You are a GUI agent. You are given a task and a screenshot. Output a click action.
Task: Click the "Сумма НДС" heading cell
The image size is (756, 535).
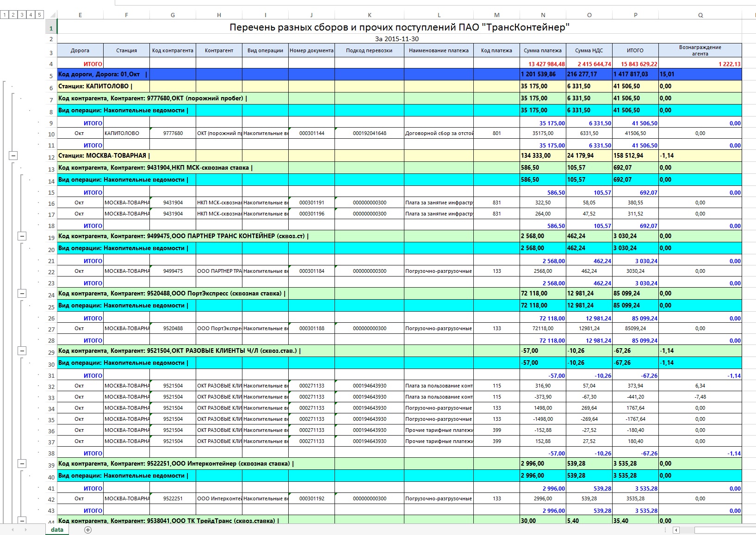pos(589,50)
